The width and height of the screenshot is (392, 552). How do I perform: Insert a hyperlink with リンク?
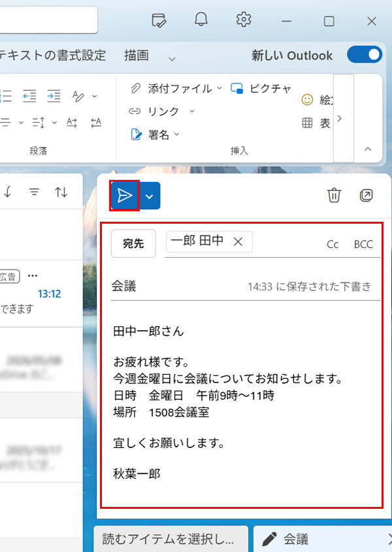pos(154,111)
